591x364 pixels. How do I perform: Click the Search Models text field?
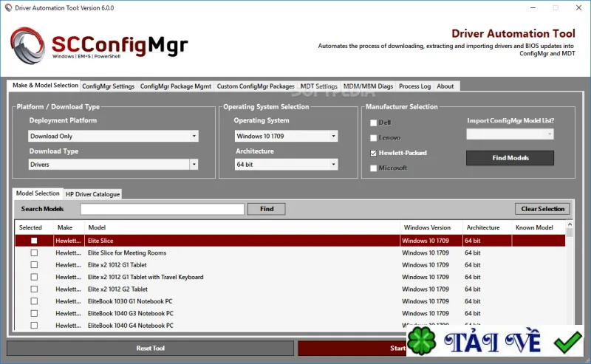pyautogui.click(x=163, y=209)
